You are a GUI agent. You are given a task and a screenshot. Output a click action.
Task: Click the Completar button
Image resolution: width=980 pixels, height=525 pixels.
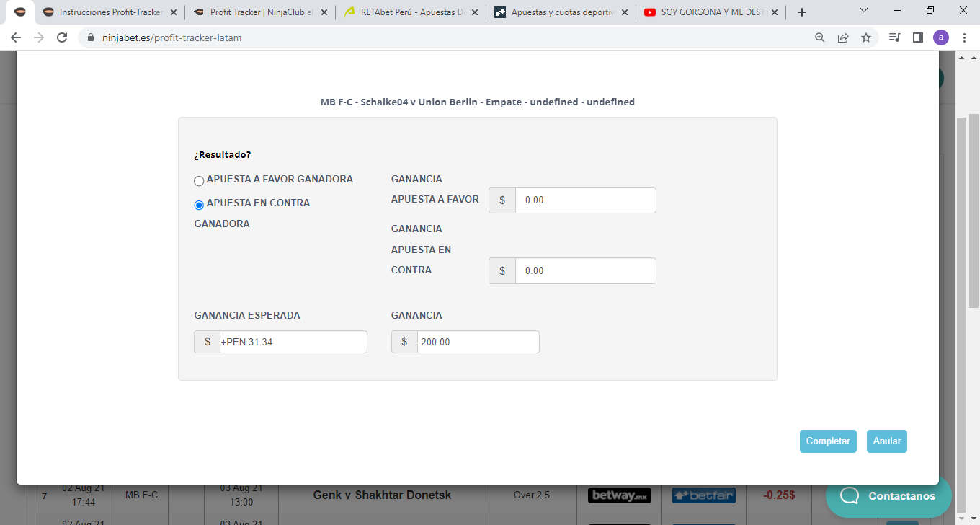tap(828, 441)
